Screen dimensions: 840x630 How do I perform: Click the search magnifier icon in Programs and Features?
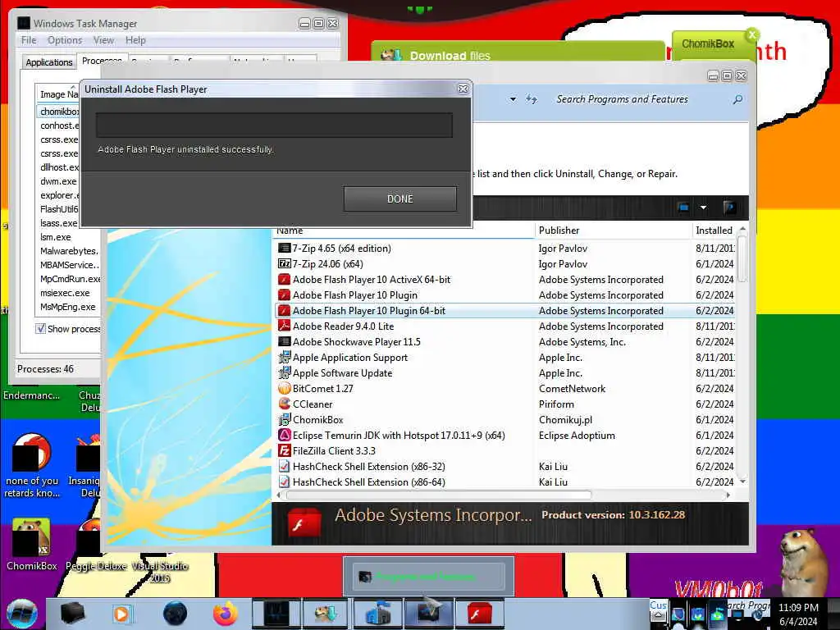(737, 99)
